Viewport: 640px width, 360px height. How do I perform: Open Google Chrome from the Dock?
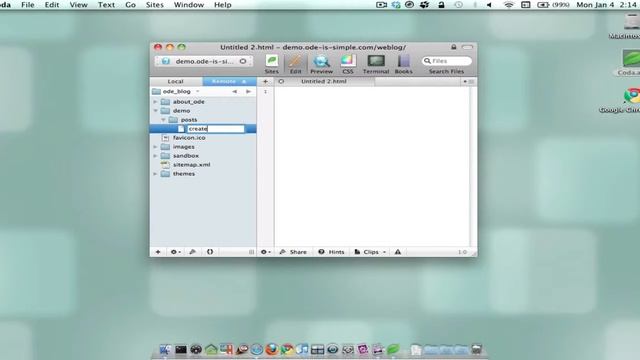coord(287,349)
